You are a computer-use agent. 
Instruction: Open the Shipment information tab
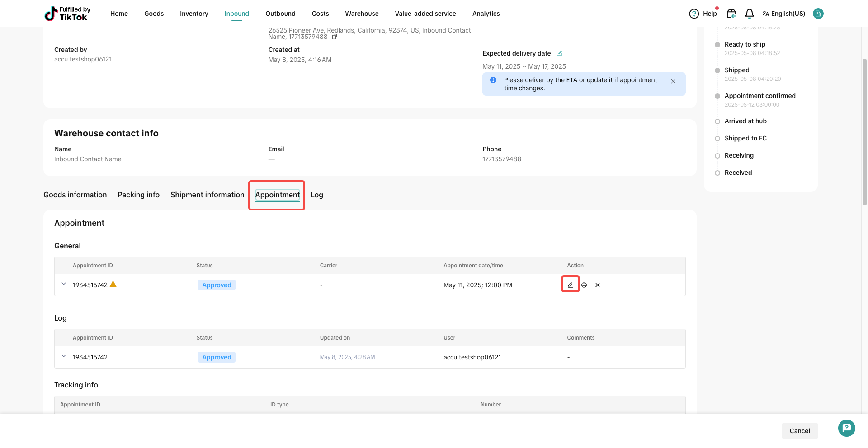pyautogui.click(x=207, y=195)
